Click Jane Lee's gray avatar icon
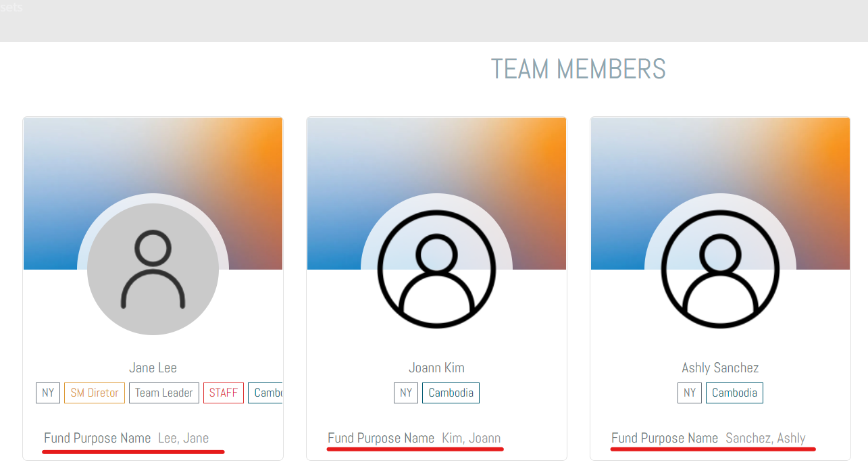Image resolution: width=868 pixels, height=471 pixels. coord(153,269)
